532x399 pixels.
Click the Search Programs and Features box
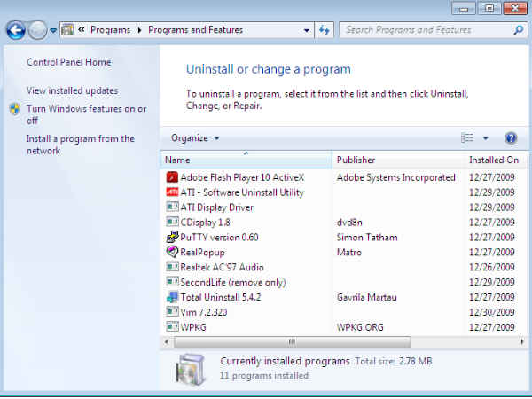click(x=426, y=30)
